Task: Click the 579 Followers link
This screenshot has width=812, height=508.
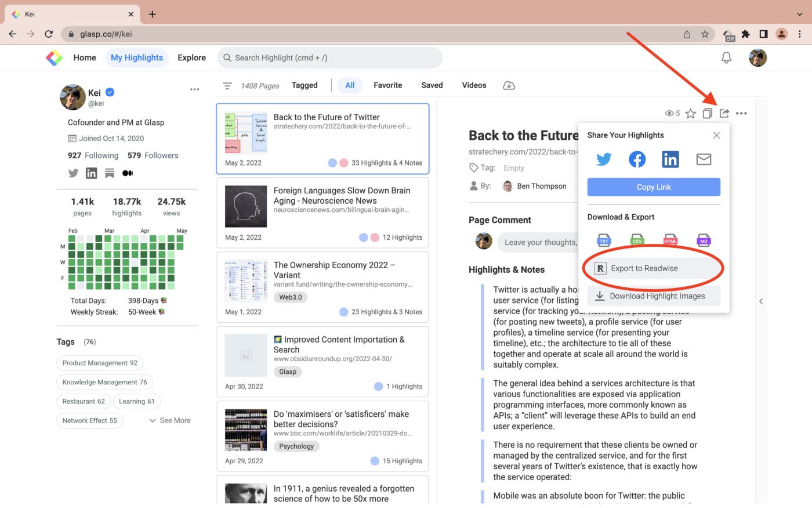Action: [153, 156]
